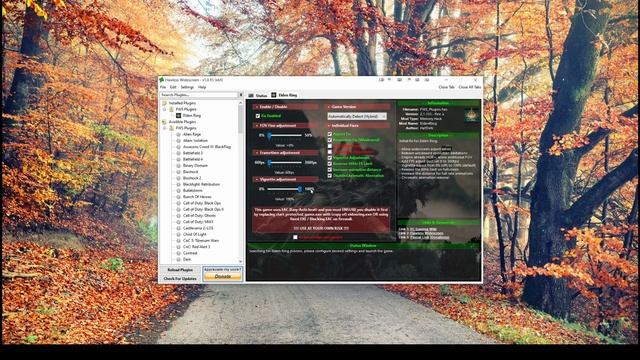
Task: Select CnC 3: Tiberium Wars plugin
Action: (201, 241)
